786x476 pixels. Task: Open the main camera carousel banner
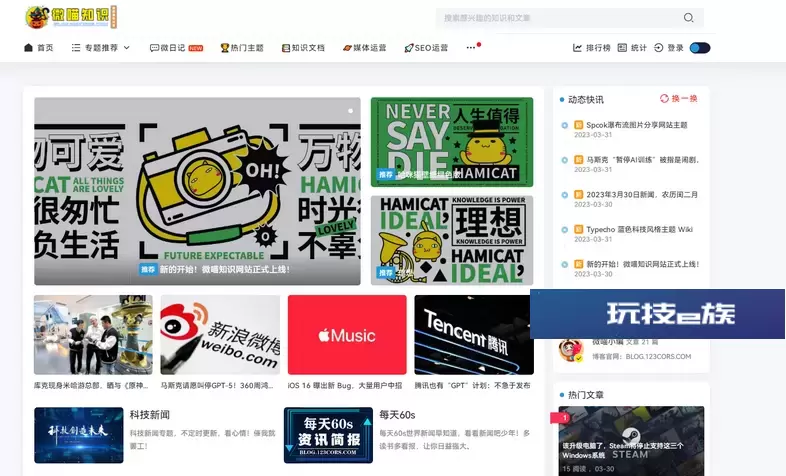(x=197, y=191)
